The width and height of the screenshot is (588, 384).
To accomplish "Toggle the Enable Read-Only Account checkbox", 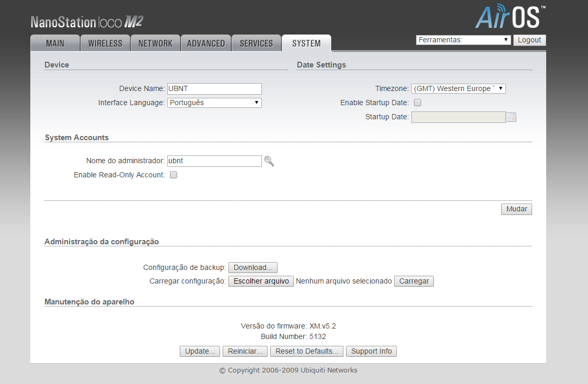I will tap(173, 175).
